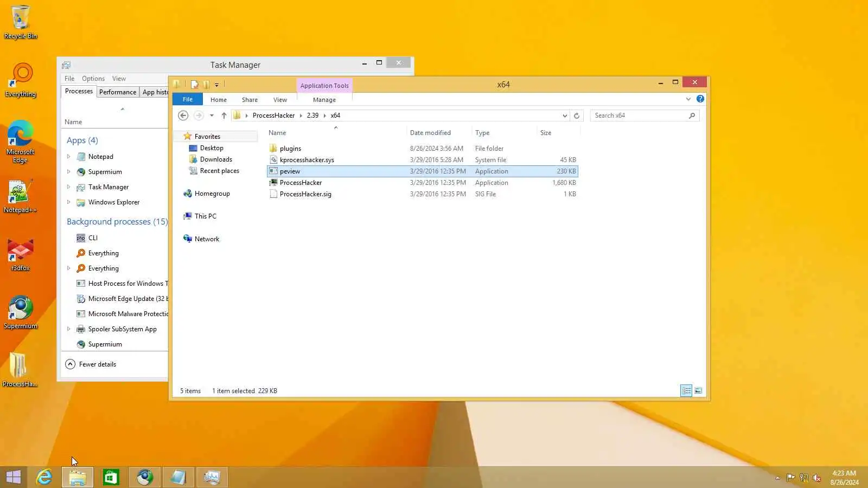Go back in File Explorer navigation

[183, 115]
